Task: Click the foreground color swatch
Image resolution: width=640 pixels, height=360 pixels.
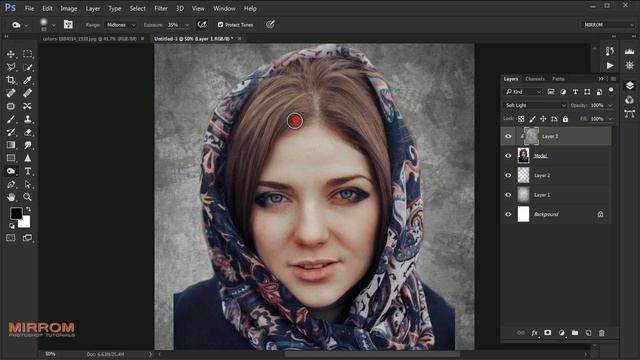Action: [16, 213]
